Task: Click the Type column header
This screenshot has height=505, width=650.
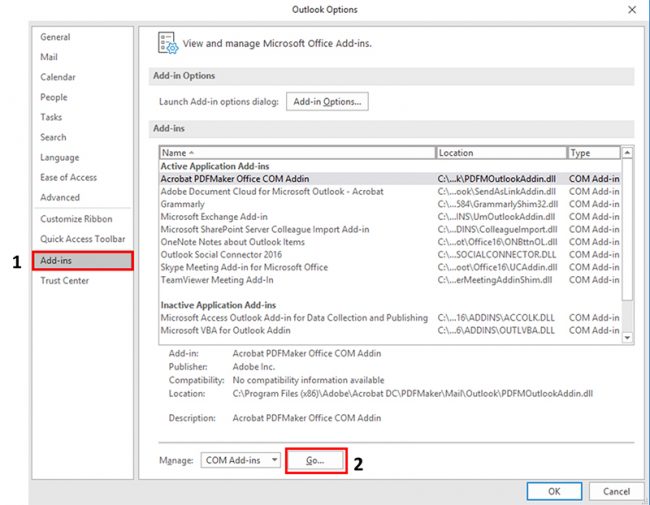Action: click(594, 153)
